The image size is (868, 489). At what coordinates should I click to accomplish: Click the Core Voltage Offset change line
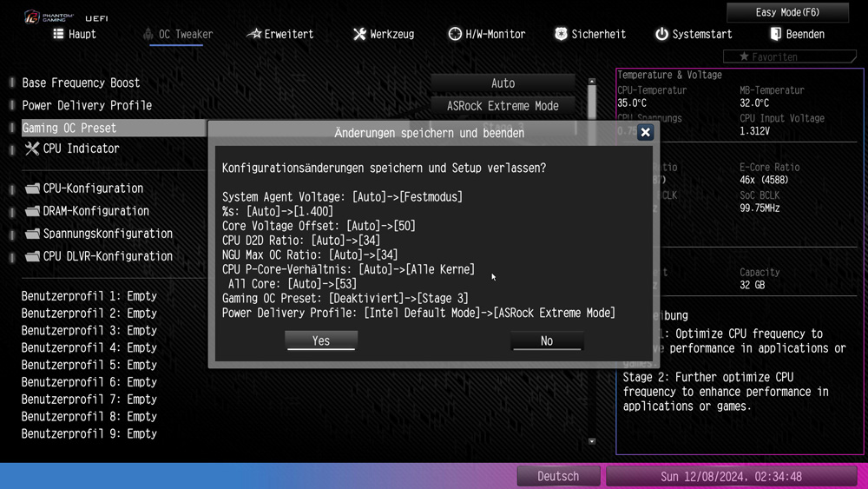(319, 226)
